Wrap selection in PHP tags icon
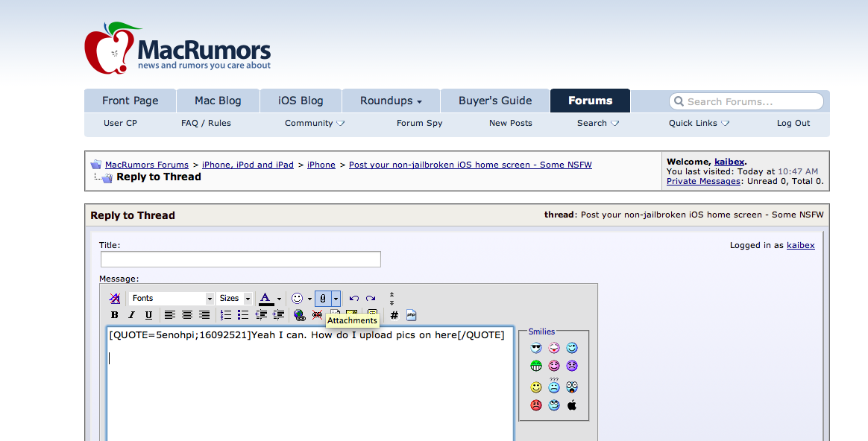 [x=412, y=315]
